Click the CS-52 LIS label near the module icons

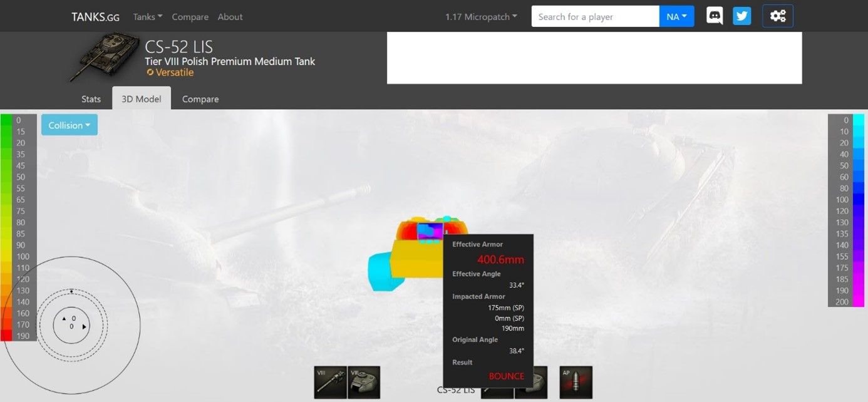click(455, 390)
